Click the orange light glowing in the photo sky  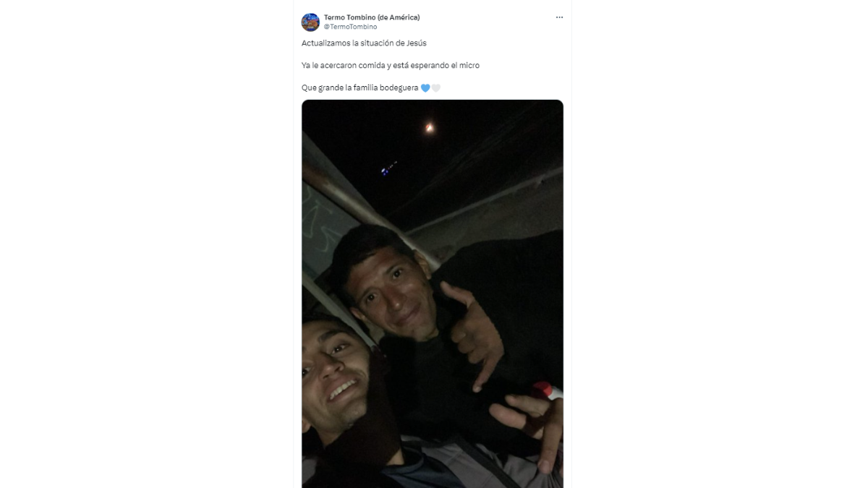coord(430,128)
